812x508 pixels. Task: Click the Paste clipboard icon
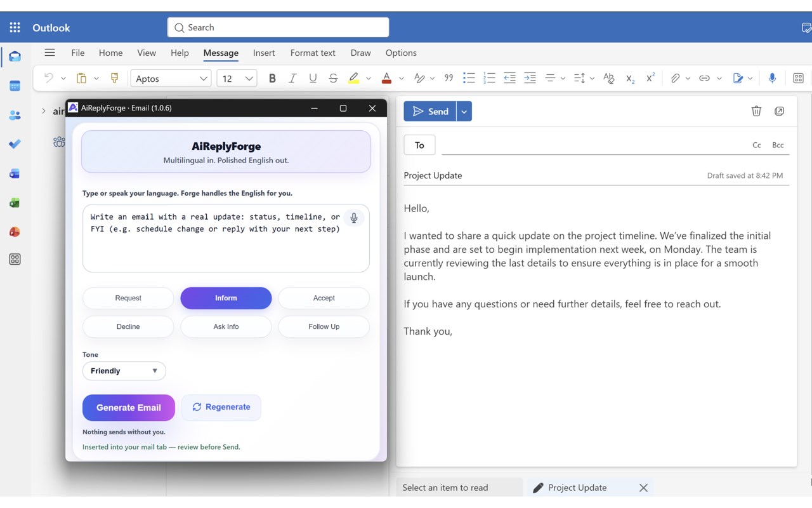tap(81, 78)
